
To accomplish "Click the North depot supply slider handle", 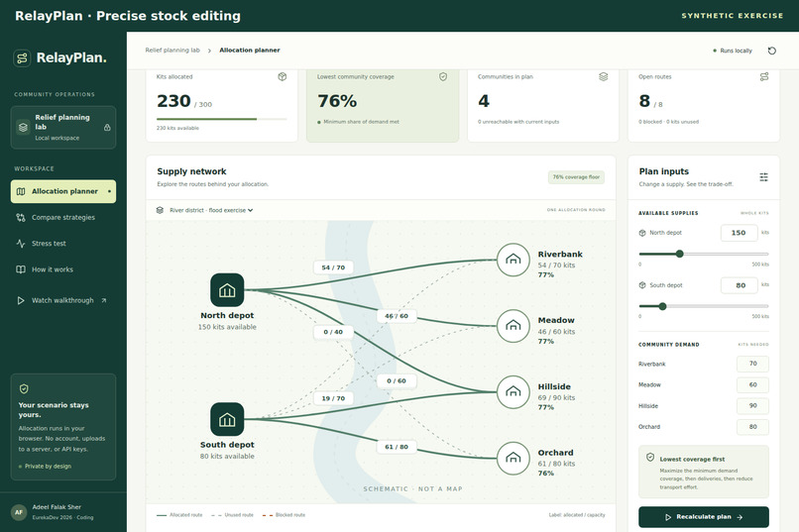I will (x=679, y=254).
